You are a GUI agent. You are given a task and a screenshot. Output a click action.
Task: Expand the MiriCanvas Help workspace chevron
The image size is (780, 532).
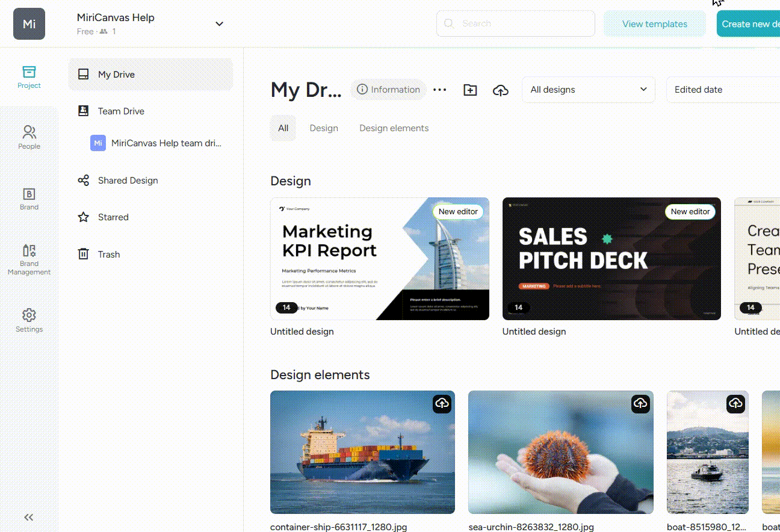pyautogui.click(x=219, y=24)
